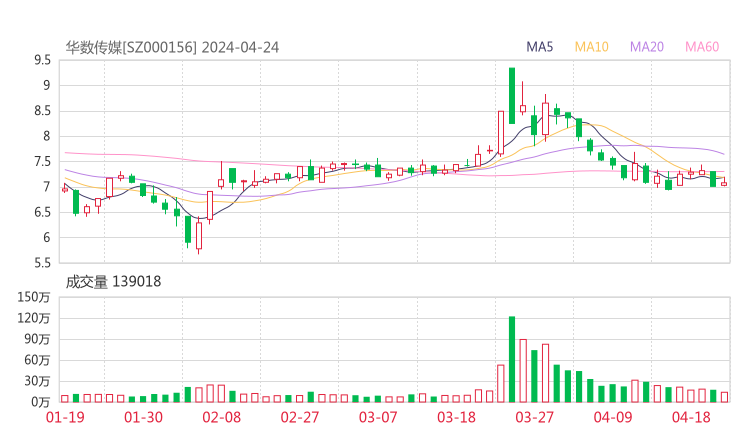Click the 60万 volume axis label

[37, 360]
